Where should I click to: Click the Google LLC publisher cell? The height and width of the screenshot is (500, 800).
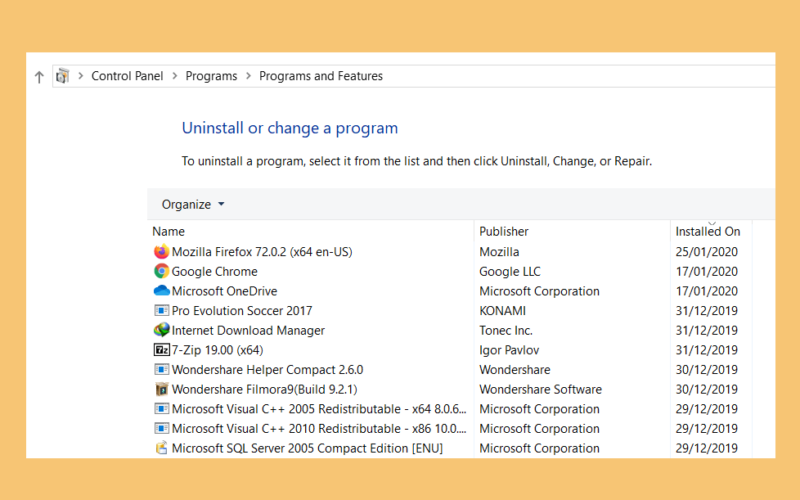(x=510, y=271)
